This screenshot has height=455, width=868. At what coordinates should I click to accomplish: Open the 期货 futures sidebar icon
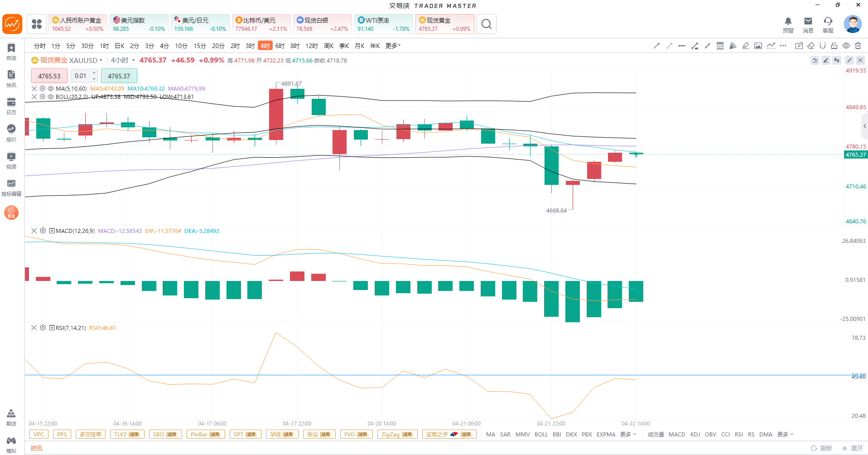point(11,417)
